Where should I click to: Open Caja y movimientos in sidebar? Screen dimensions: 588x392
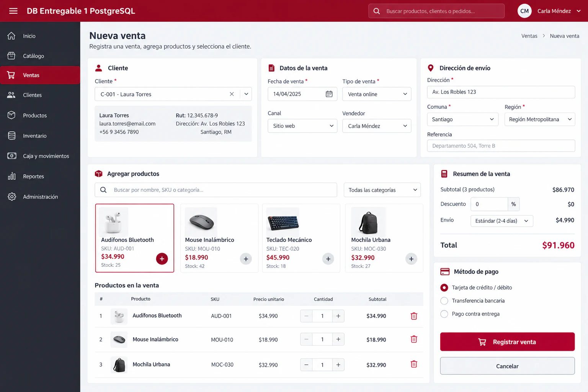[40, 156]
